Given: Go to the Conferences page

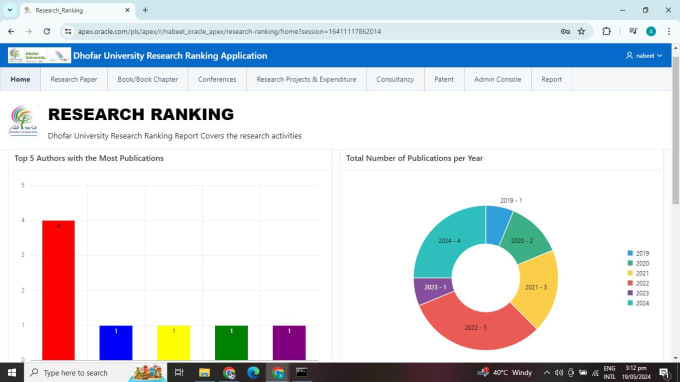Looking at the screenshot, I should [x=217, y=79].
